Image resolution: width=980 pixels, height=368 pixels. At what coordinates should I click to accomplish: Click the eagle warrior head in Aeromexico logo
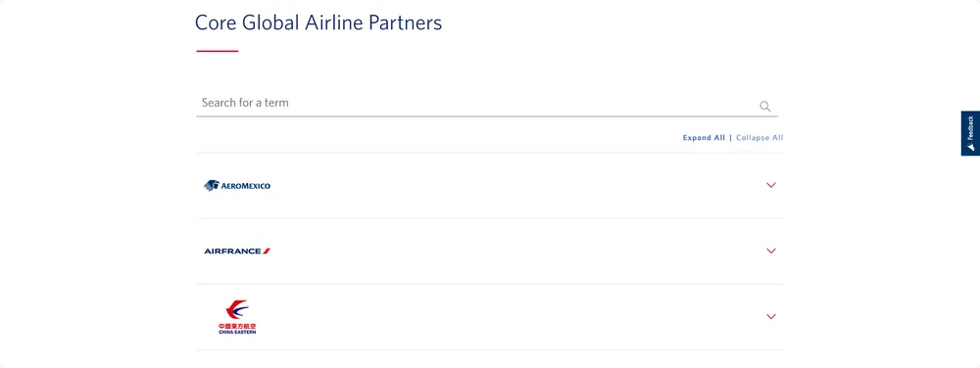(x=212, y=185)
